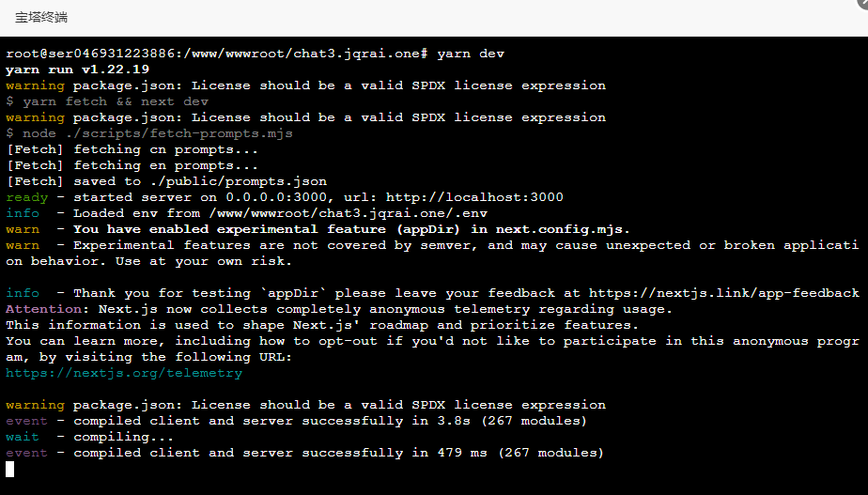Viewport: 868px width, 495px height.
Task: Click the '$ yarn fetch && next dev' line
Action: click(107, 101)
